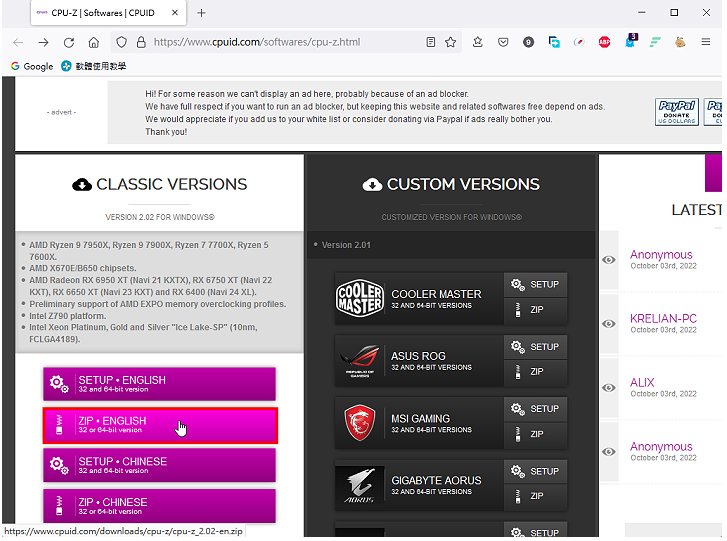Click the Gigabyte Aorus logo
The width and height of the screenshot is (727, 541).
tap(360, 485)
